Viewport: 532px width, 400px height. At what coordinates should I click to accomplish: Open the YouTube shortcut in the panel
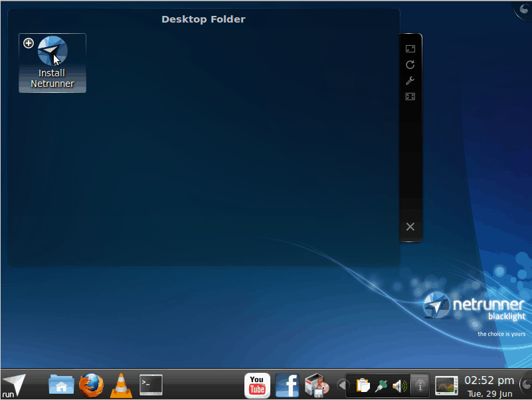pos(257,385)
